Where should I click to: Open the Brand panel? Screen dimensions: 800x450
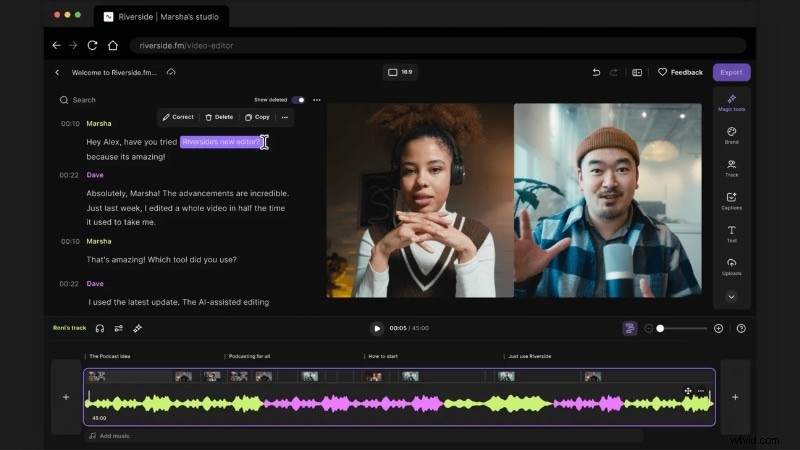point(731,135)
